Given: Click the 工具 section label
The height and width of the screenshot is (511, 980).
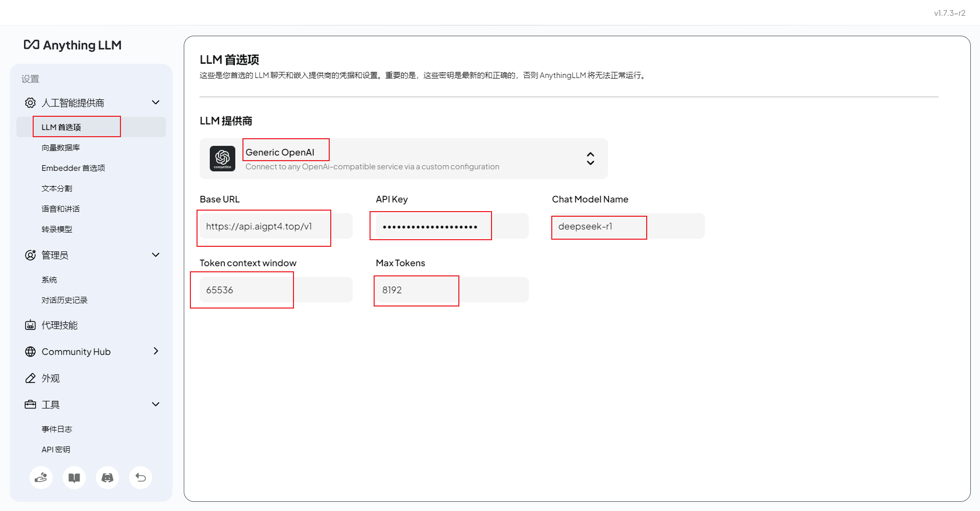Looking at the screenshot, I should click(x=51, y=404).
